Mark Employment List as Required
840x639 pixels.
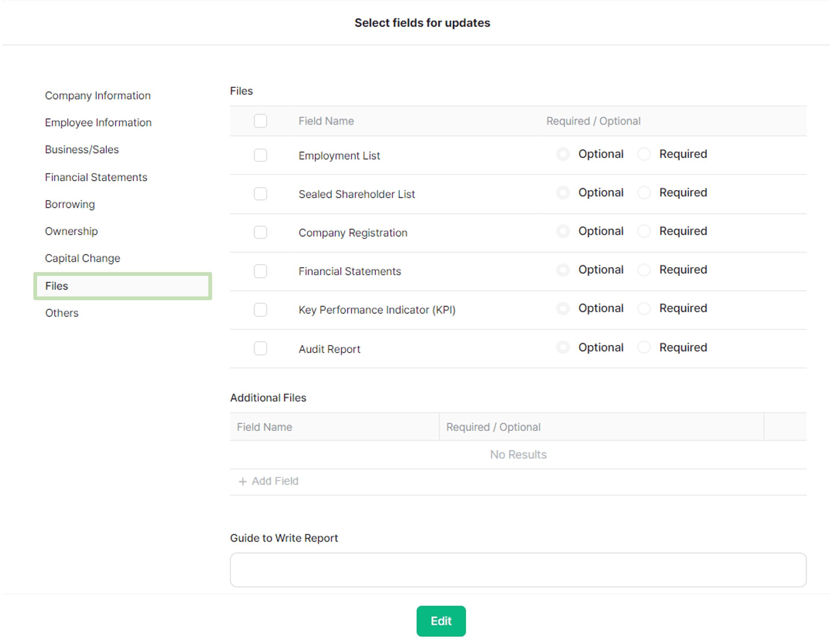click(x=644, y=154)
